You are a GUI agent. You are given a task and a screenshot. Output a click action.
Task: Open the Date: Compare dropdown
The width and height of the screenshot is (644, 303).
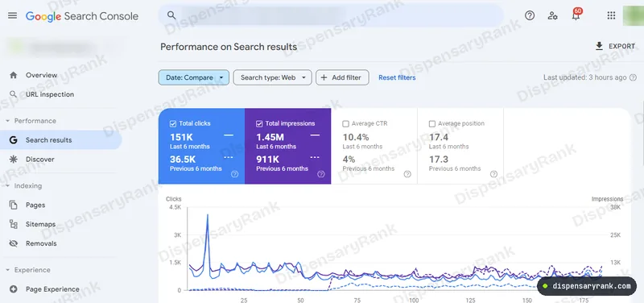(194, 77)
